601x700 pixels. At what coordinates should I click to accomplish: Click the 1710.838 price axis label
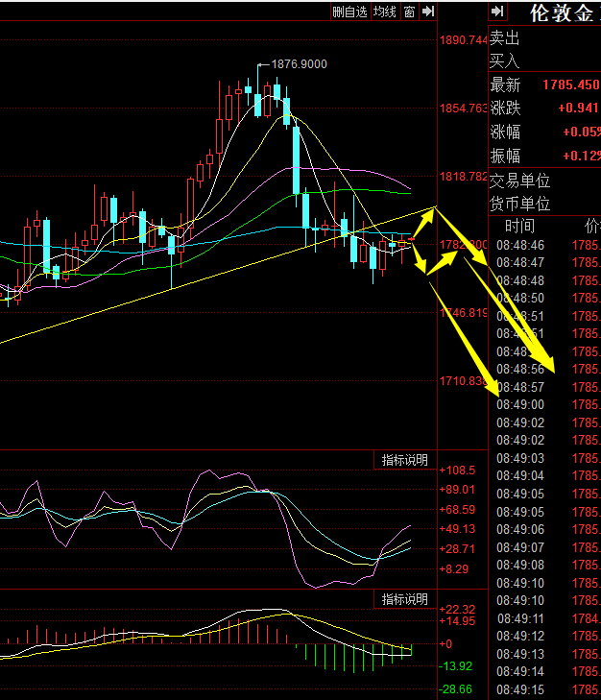click(x=463, y=381)
